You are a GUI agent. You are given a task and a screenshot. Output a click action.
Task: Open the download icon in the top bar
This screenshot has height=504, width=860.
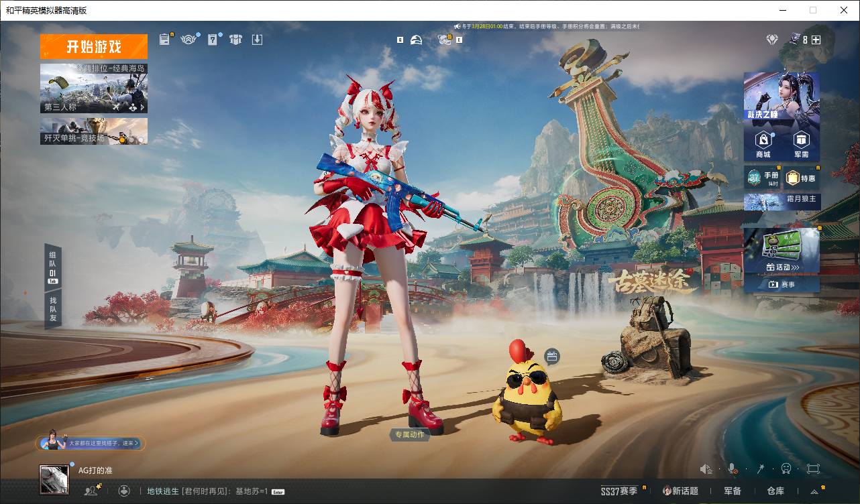257,40
